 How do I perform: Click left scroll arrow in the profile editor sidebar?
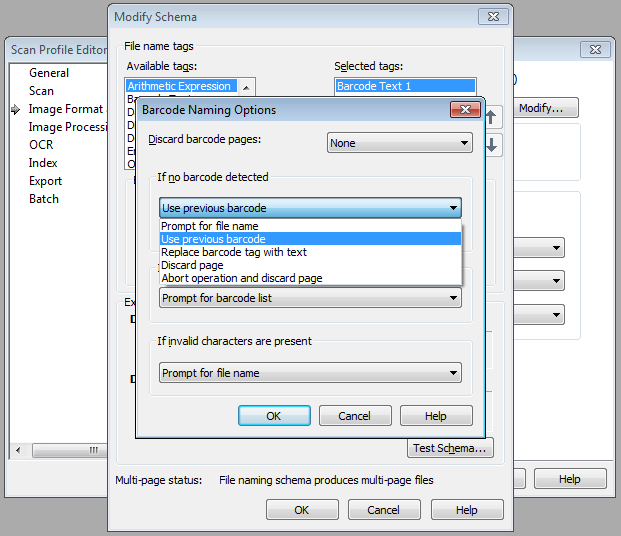(18, 450)
